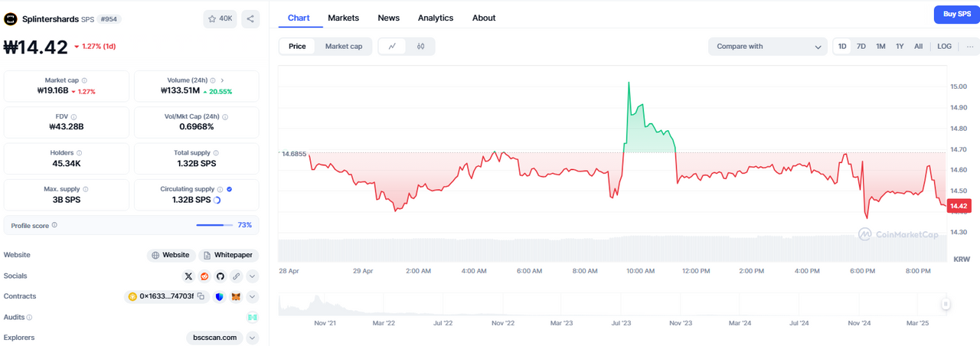The width and height of the screenshot is (980, 346).
Task: Click the blue shield icon in Contracts
Action: 220,296
